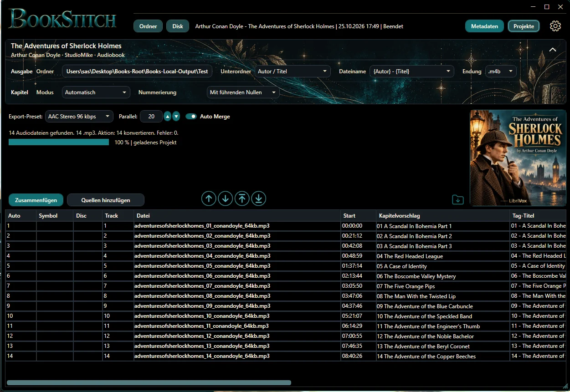Click the folder download icon beside cover

(x=457, y=199)
